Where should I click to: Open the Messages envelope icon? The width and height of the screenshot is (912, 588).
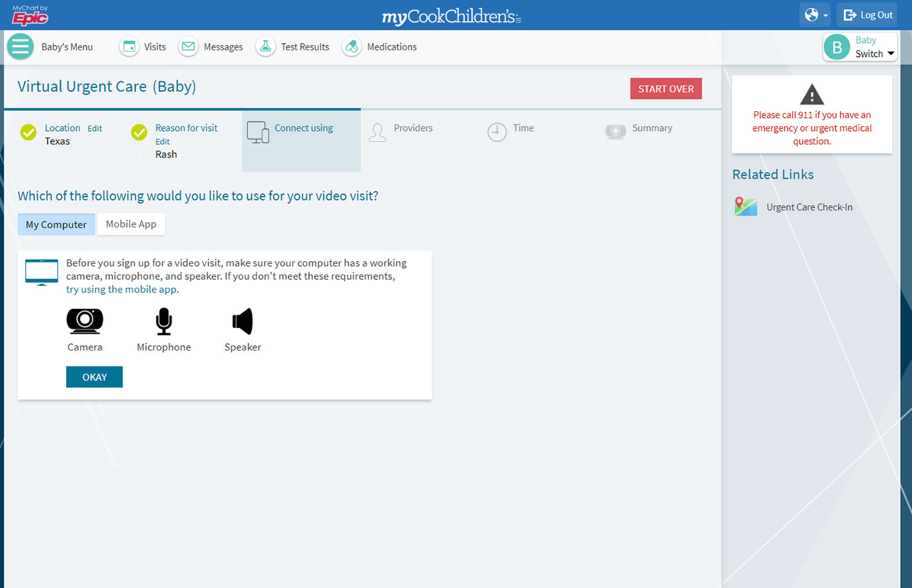pos(188,47)
